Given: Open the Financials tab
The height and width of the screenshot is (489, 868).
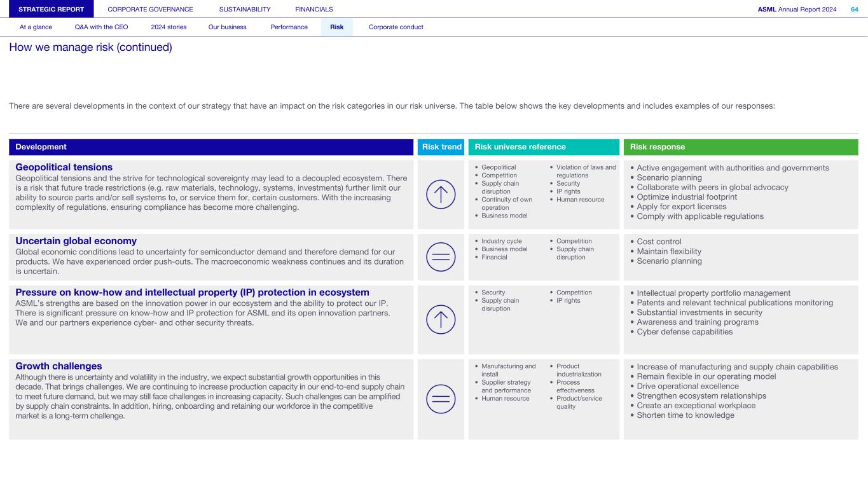Looking at the screenshot, I should click(314, 9).
